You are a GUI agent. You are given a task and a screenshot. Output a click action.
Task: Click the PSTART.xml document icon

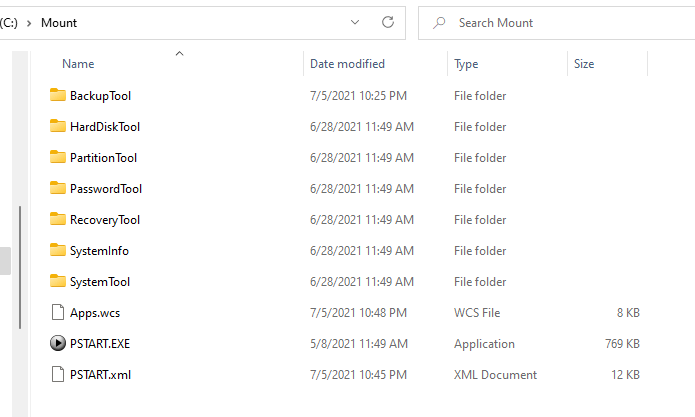click(58, 374)
